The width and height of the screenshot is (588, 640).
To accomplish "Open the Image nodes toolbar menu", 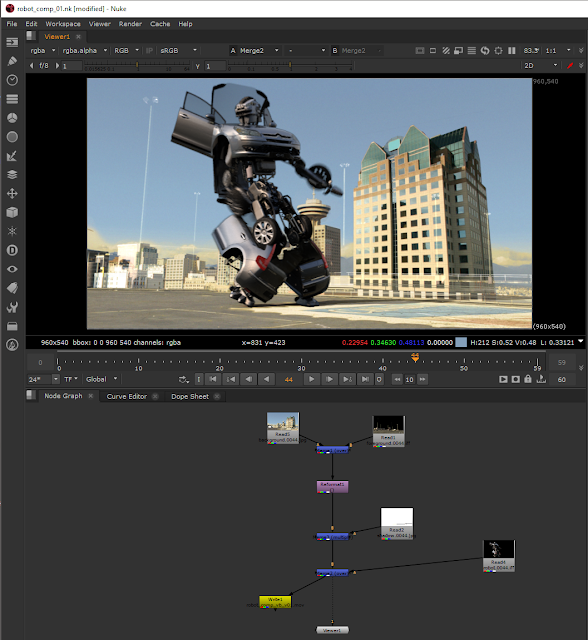I will pyautogui.click(x=12, y=42).
